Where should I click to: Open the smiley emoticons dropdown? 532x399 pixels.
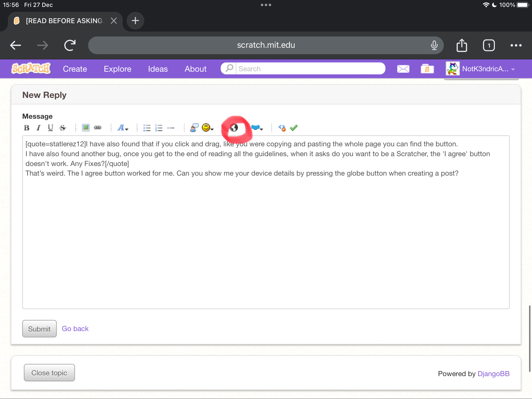(x=207, y=128)
